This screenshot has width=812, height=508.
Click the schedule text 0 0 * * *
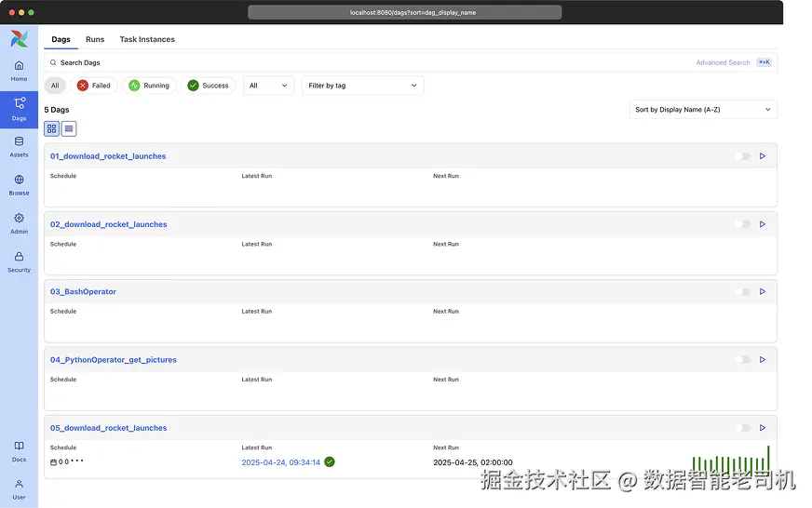71,461
